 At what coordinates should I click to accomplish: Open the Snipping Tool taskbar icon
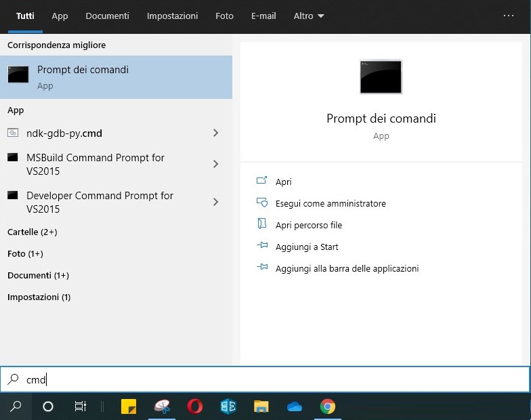click(x=162, y=406)
